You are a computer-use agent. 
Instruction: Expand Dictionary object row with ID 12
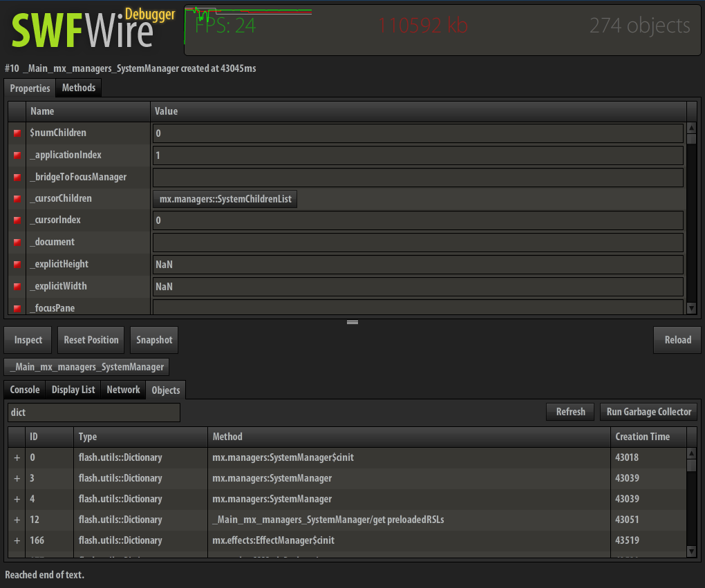coord(17,520)
